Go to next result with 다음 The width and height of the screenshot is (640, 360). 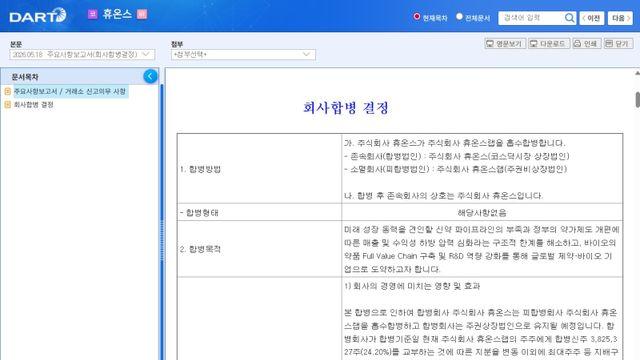click(x=620, y=18)
